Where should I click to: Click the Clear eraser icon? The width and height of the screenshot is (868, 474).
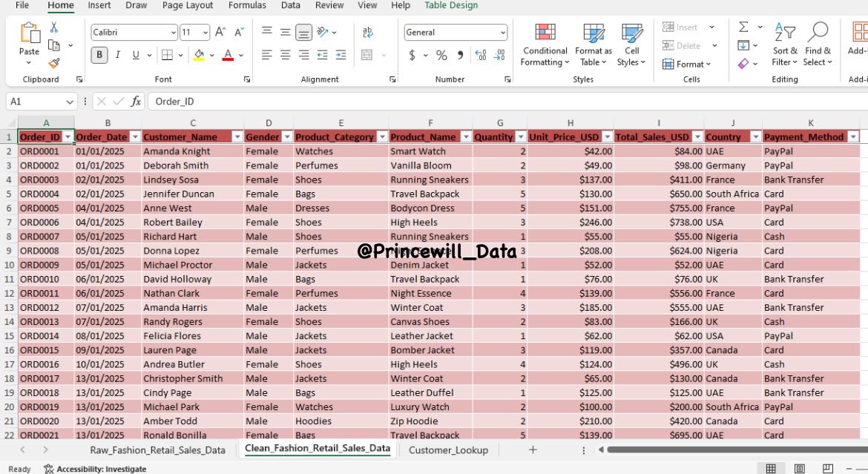(743, 64)
